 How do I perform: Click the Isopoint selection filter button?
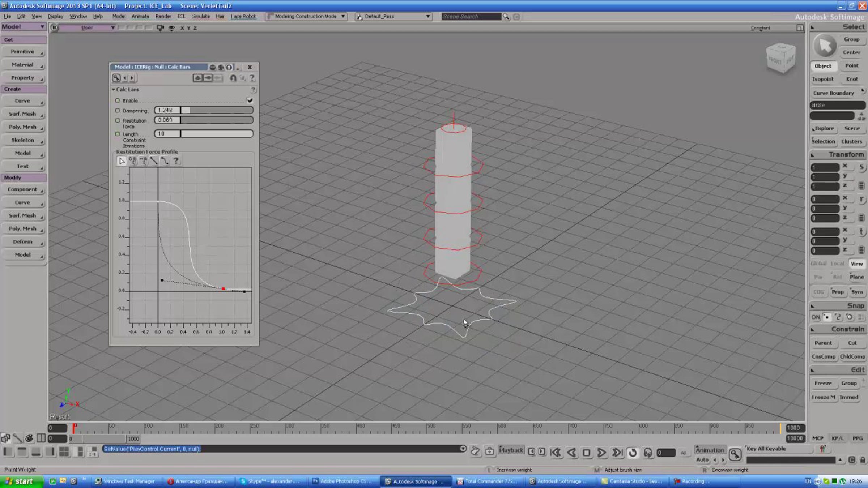(x=823, y=79)
